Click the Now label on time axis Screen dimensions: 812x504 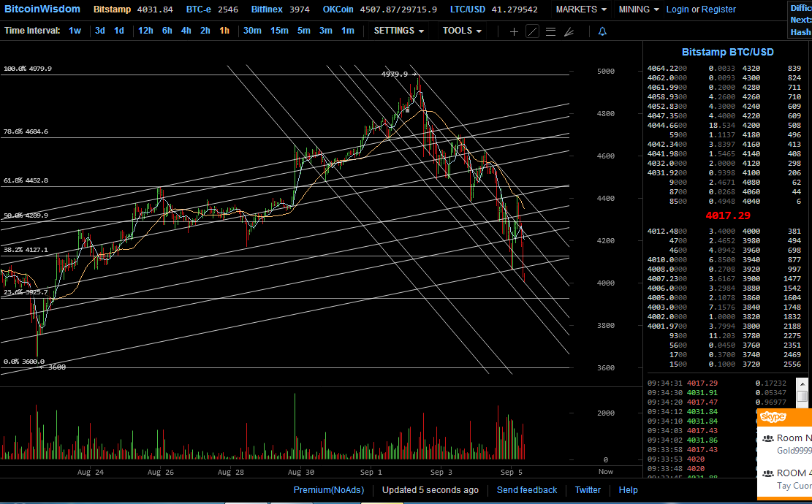point(605,471)
